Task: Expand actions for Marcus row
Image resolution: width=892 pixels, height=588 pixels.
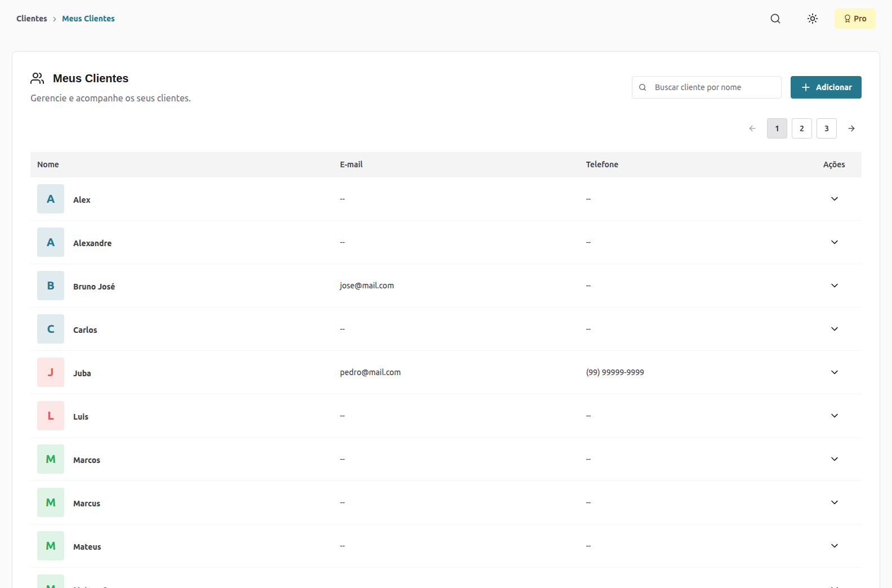Action: pyautogui.click(x=835, y=502)
